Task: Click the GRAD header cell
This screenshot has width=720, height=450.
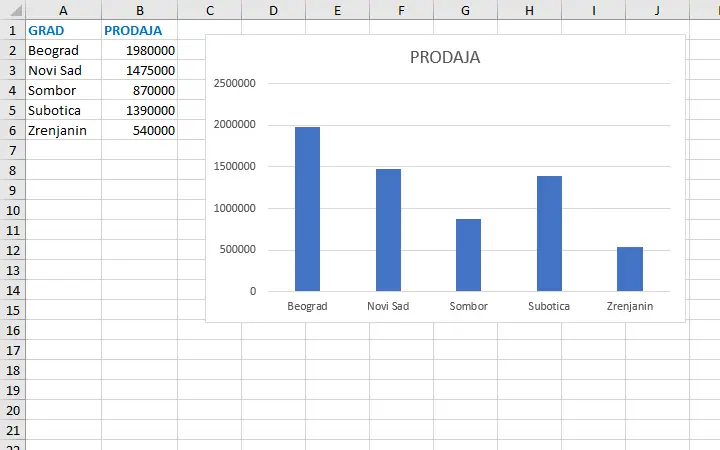Action: pos(63,30)
